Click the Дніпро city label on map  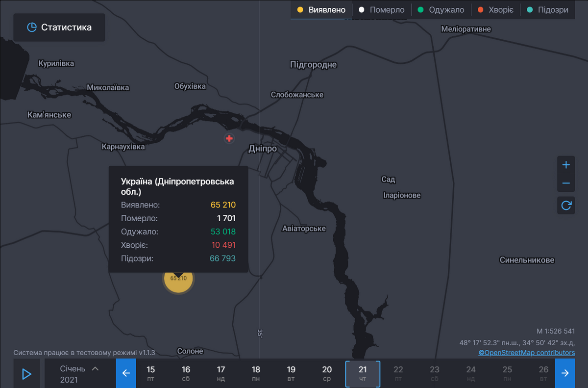point(263,149)
